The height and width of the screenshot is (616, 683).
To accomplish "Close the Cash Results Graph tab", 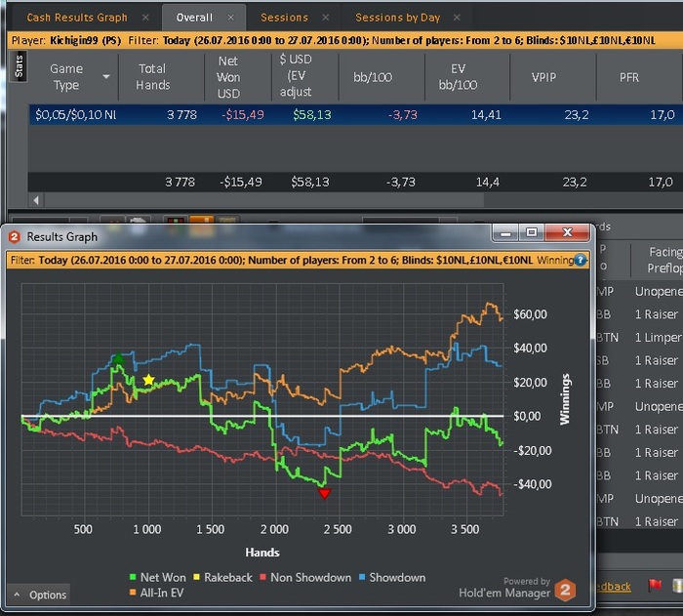I will pyautogui.click(x=145, y=18).
